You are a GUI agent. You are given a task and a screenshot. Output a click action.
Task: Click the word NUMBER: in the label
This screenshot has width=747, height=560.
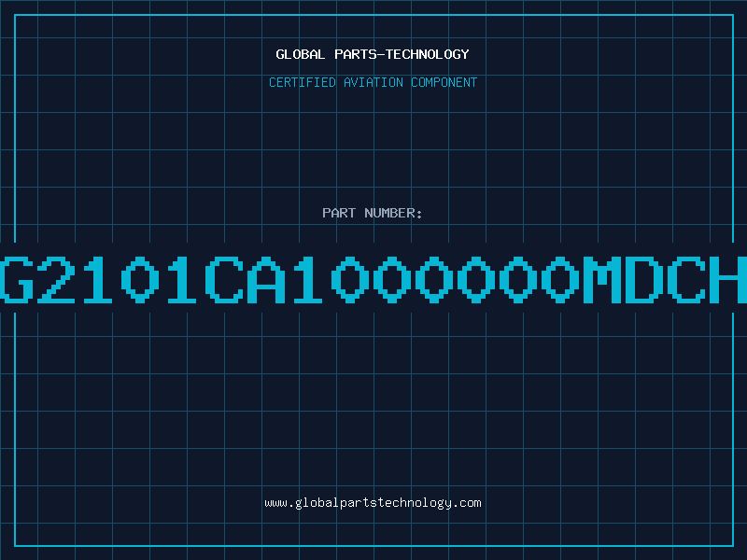(393, 213)
